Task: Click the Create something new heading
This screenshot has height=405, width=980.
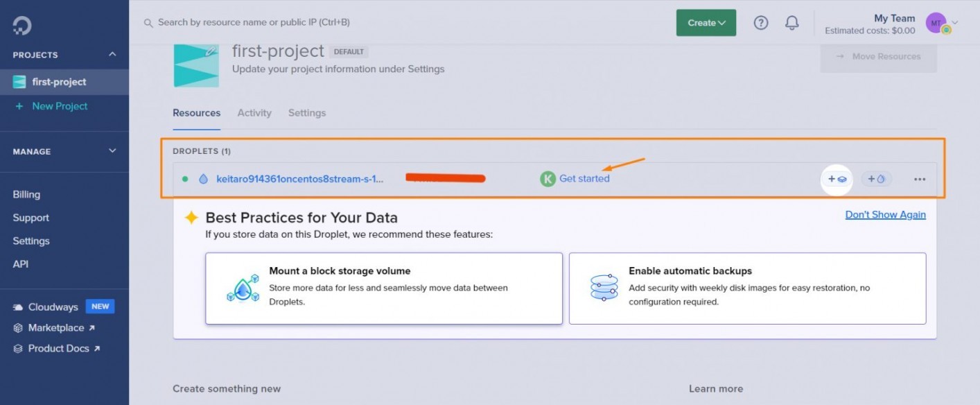Action: (x=227, y=389)
